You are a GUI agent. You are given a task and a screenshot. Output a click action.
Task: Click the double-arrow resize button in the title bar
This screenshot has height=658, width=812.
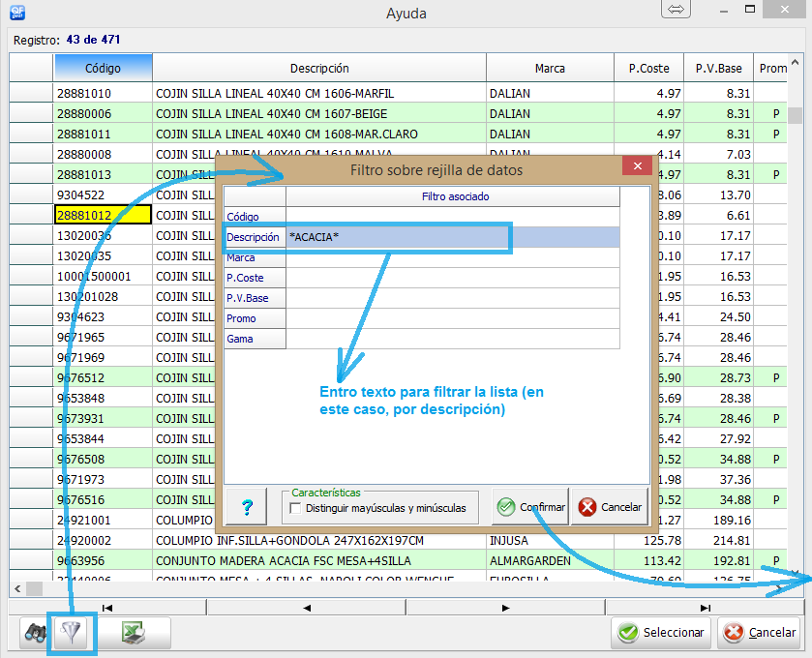(676, 10)
